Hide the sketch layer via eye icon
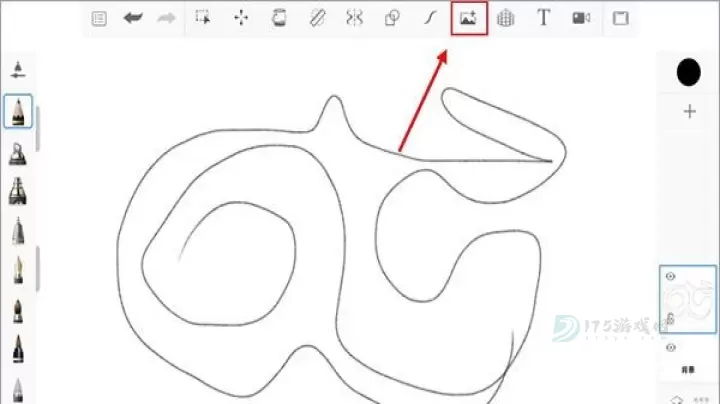Screen dimensions: 720x404 tap(670, 276)
